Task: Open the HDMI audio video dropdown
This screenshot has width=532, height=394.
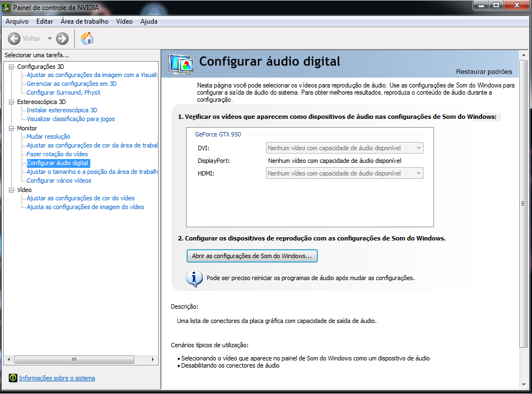Action: [x=344, y=173]
